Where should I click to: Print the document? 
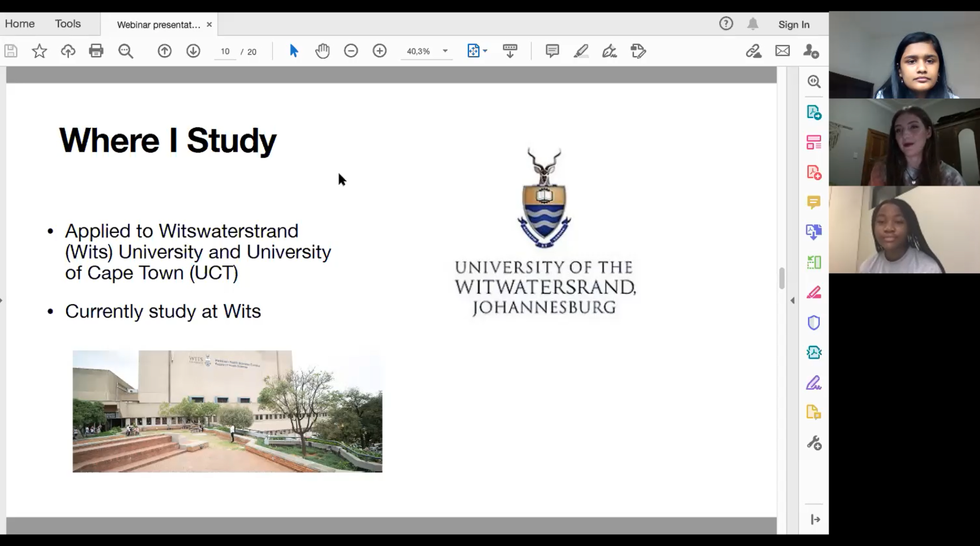pyautogui.click(x=96, y=51)
